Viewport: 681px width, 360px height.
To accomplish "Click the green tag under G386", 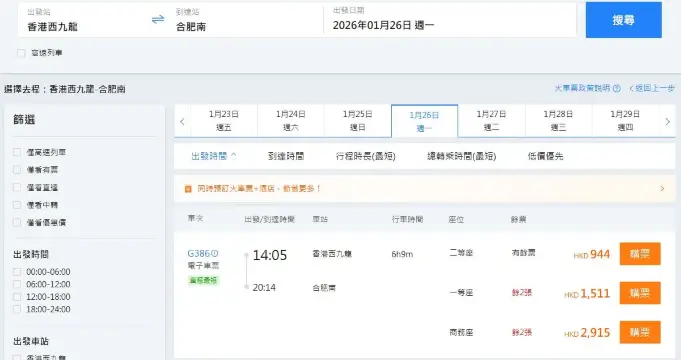I will (203, 281).
